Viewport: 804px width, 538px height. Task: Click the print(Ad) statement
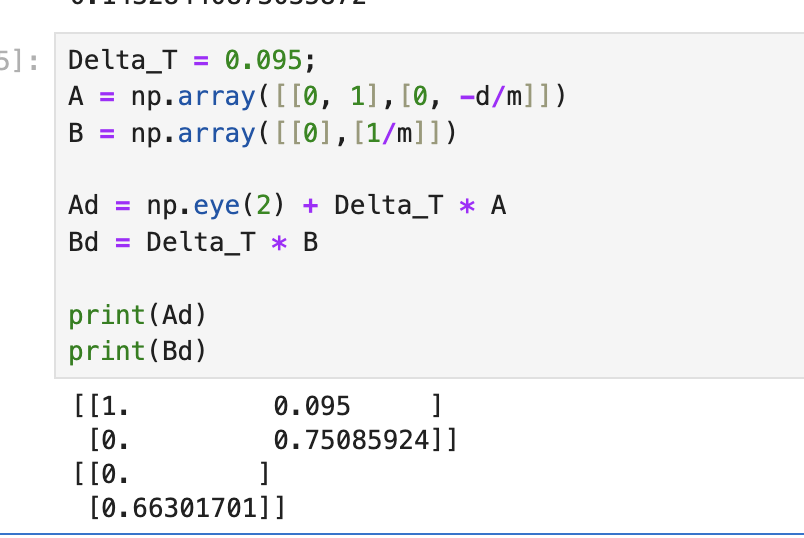(x=137, y=315)
